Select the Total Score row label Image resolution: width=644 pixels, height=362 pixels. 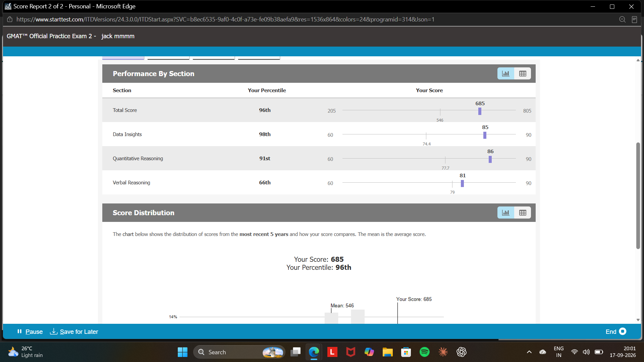125,110
